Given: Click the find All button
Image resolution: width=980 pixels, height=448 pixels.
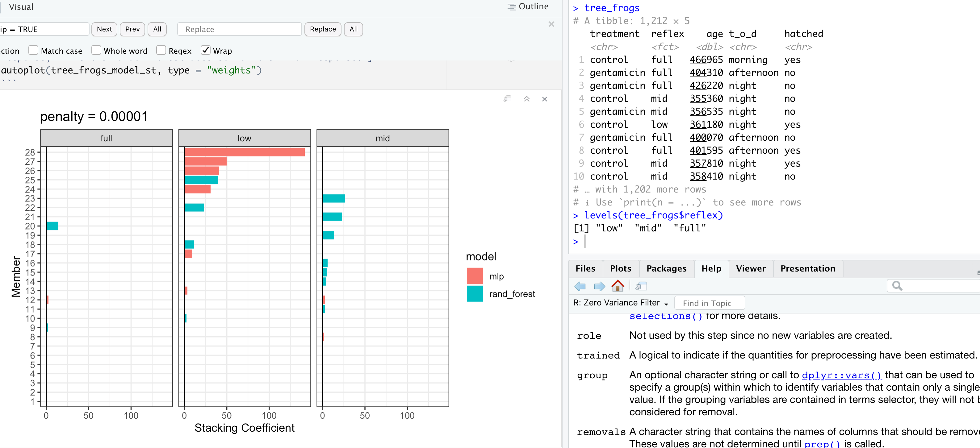Looking at the screenshot, I should coord(157,29).
